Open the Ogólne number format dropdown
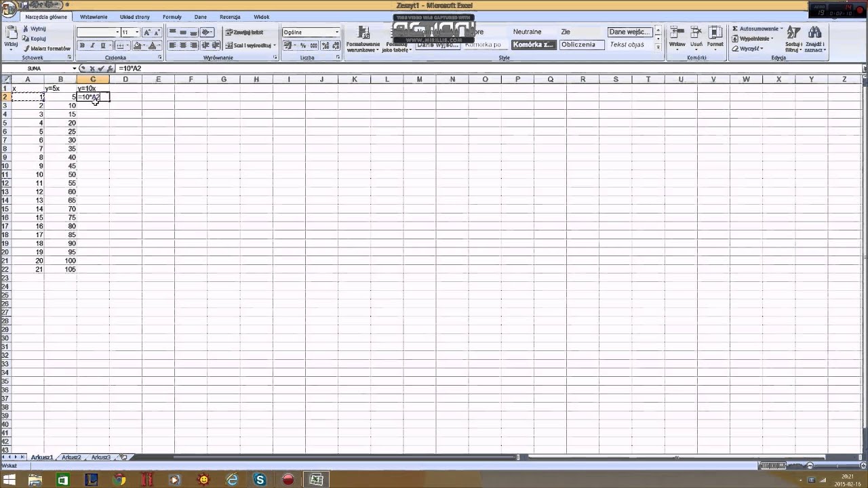The image size is (868, 488). [x=336, y=32]
